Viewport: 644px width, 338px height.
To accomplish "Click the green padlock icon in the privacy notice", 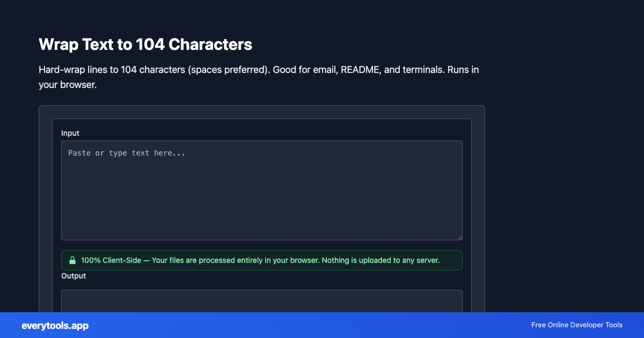I will click(72, 260).
